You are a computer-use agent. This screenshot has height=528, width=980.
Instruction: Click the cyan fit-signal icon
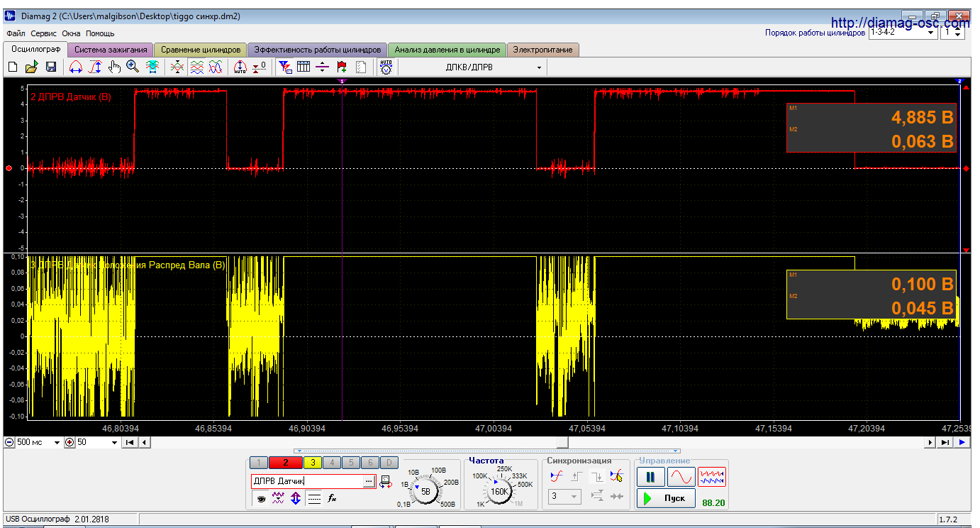[152, 67]
